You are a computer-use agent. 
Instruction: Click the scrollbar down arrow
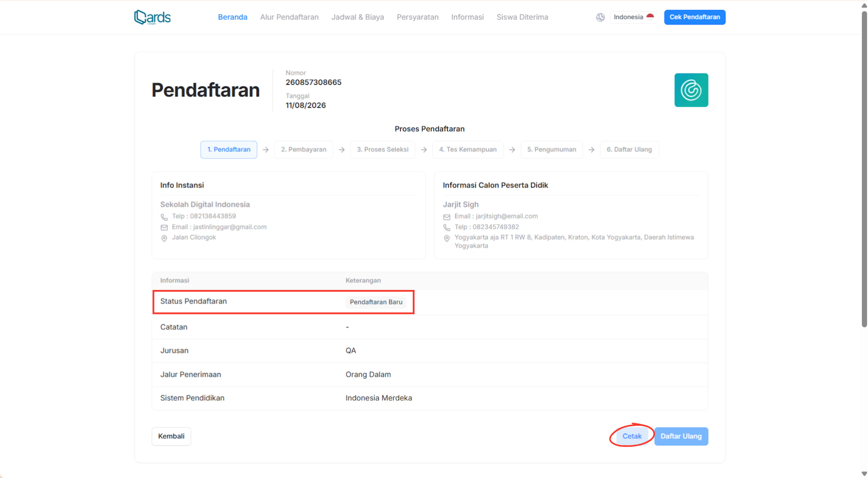coord(864,473)
